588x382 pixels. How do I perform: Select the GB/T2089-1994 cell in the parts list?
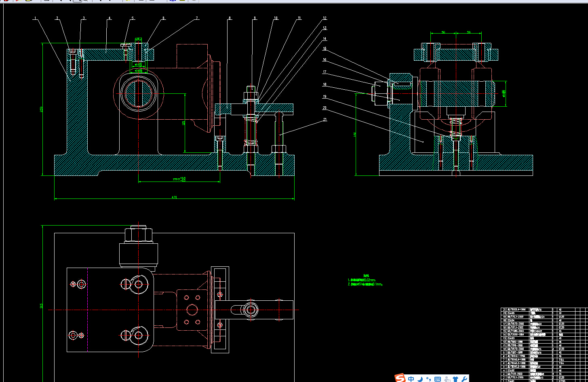point(518,335)
